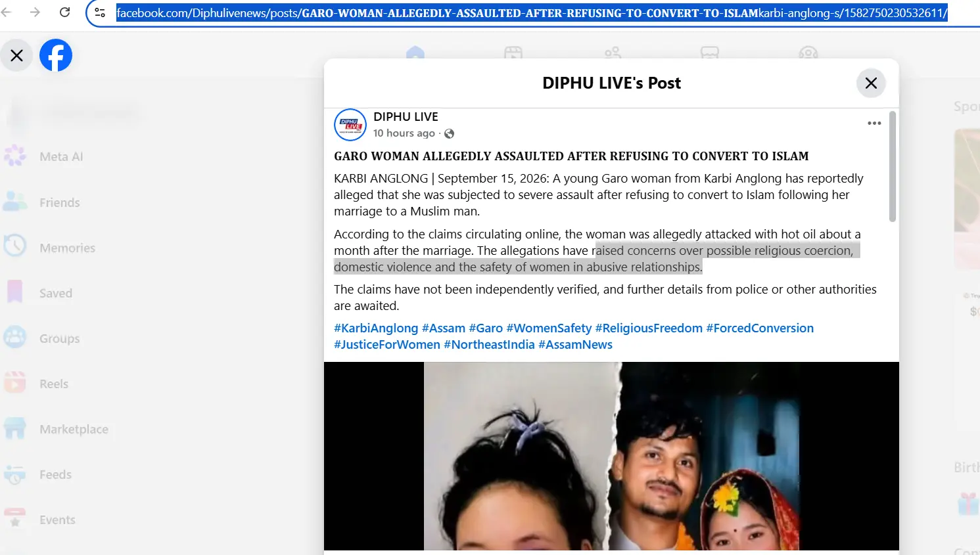
Task: Reload the page with the refresh icon
Action: click(x=64, y=12)
